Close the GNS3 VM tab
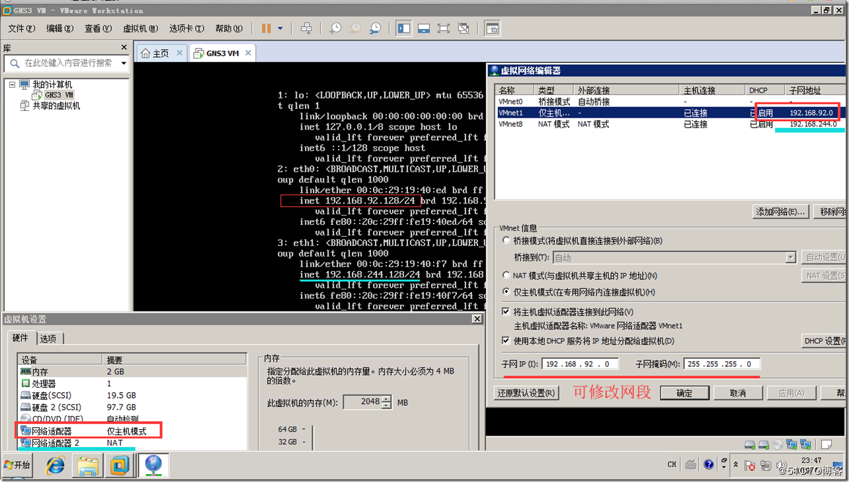The height and width of the screenshot is (482, 849). tap(248, 53)
